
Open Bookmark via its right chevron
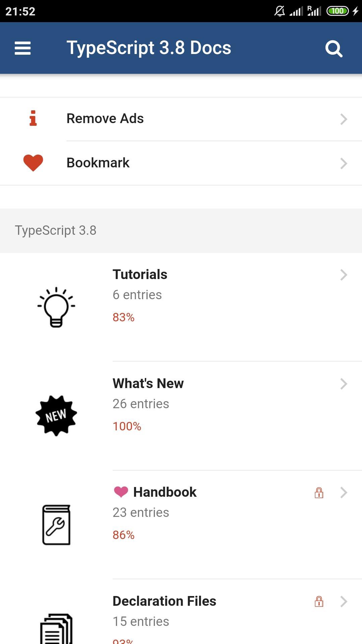tap(344, 163)
